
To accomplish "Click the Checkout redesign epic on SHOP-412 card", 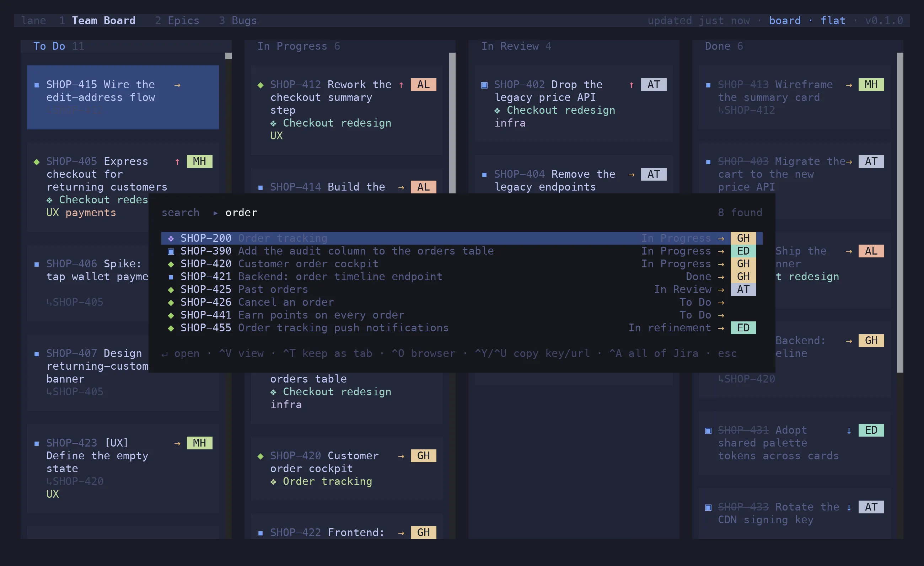I will point(331,123).
